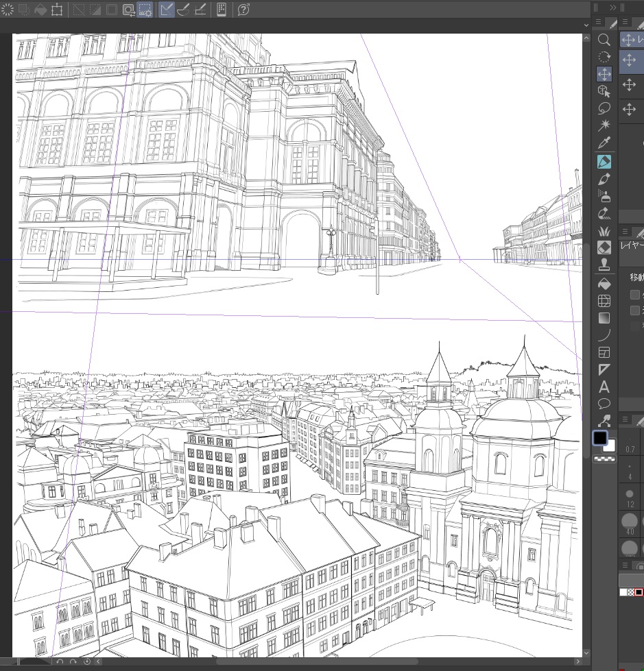Image resolution: width=644 pixels, height=671 pixels.
Task: Select the first sub tool labeled レ
Action: click(632, 40)
